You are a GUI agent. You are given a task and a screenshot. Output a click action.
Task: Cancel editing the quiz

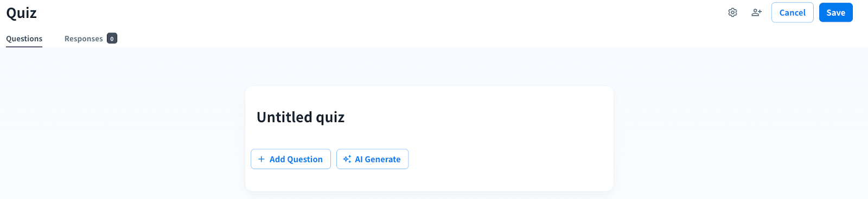pyautogui.click(x=792, y=12)
